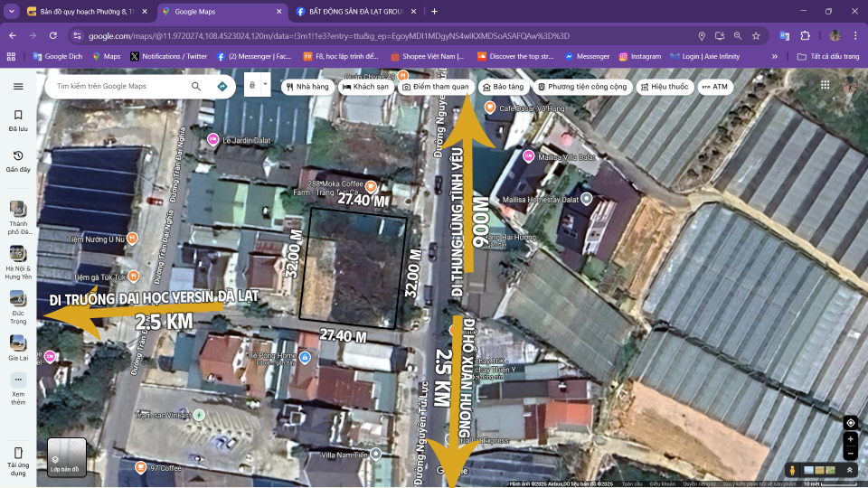Image resolution: width=868 pixels, height=488 pixels.
Task: Click the Tiệm gà Túk Túk pin
Action: tap(134, 276)
